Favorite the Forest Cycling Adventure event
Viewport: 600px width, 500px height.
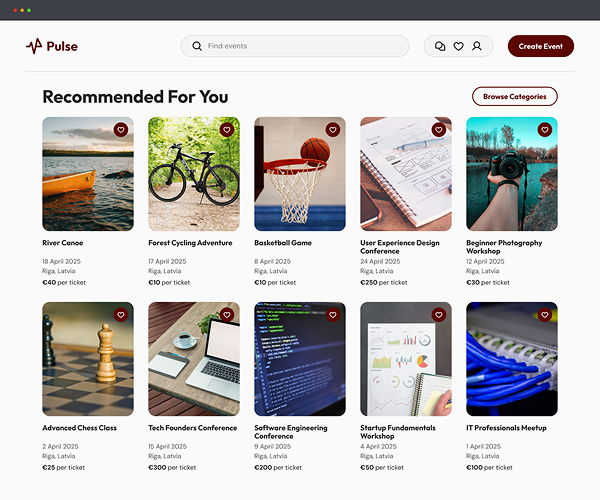[227, 130]
